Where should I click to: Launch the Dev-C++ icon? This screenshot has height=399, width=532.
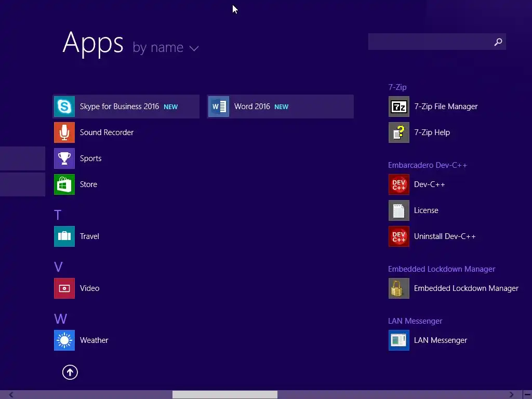coord(398,184)
